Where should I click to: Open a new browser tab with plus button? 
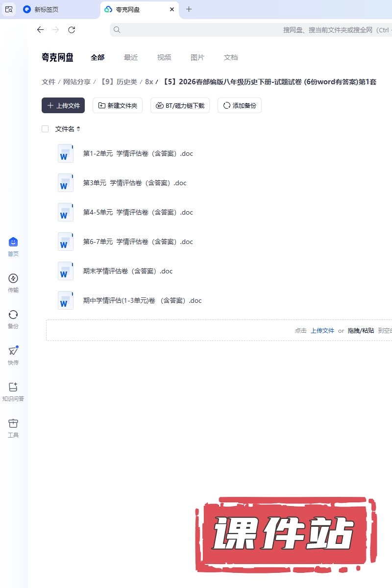coord(189,9)
